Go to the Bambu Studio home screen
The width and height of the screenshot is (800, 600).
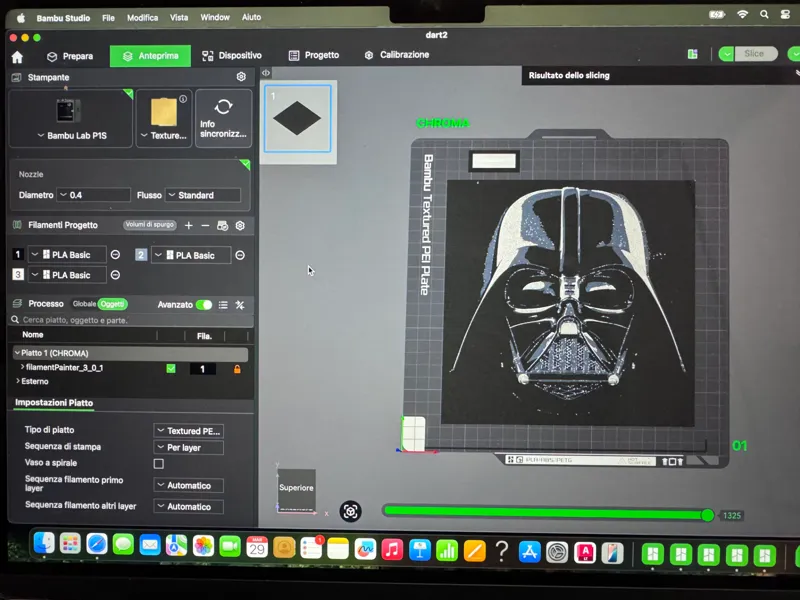[17, 57]
